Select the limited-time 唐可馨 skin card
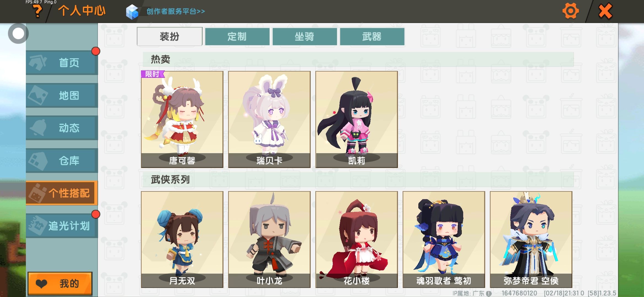The image size is (644, 297). pos(182,119)
